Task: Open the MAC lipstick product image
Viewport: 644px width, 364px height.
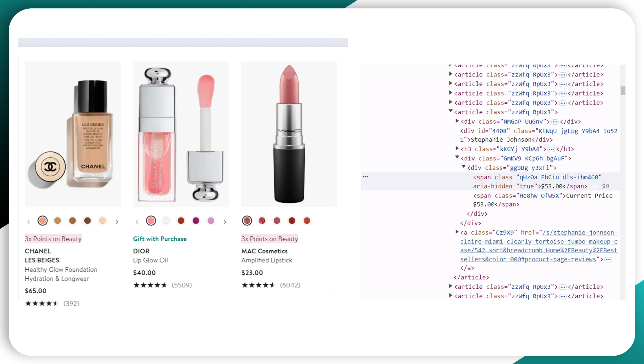Action: [x=289, y=134]
